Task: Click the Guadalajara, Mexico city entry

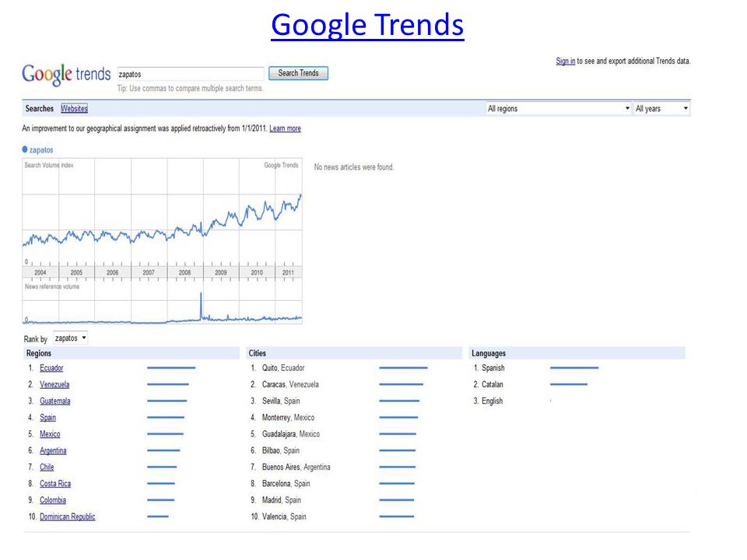Action: point(290,434)
